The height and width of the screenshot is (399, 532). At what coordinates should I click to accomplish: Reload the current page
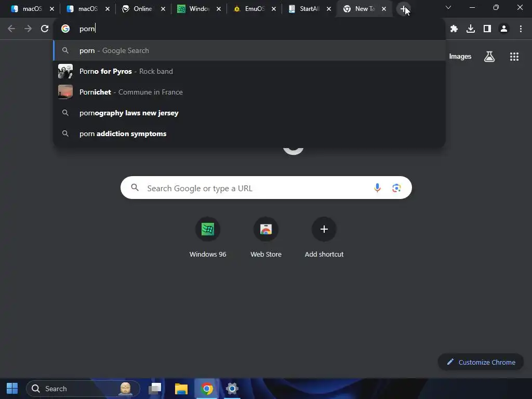coord(45,29)
